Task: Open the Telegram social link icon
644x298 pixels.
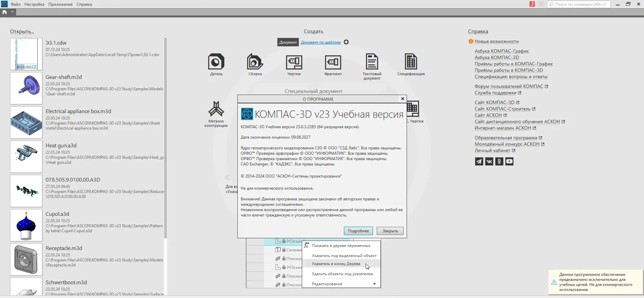Action: (x=479, y=161)
